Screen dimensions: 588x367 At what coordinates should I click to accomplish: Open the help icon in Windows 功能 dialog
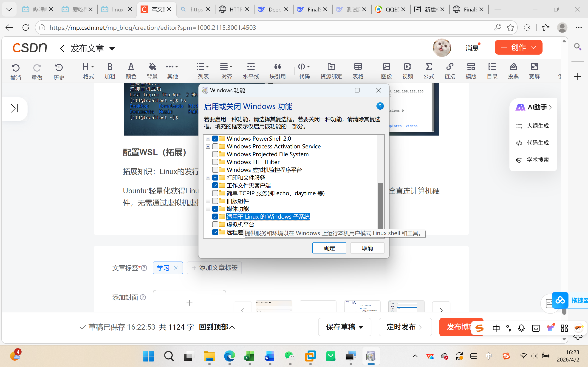click(x=380, y=106)
